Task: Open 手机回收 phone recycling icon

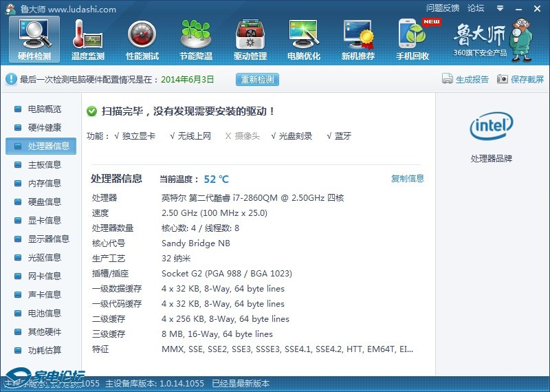Action: coord(412,39)
